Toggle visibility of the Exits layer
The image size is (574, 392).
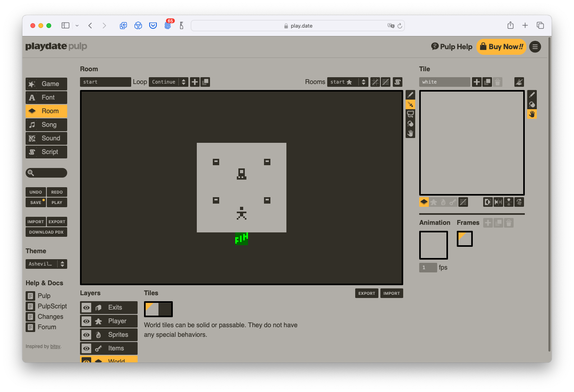(86, 308)
